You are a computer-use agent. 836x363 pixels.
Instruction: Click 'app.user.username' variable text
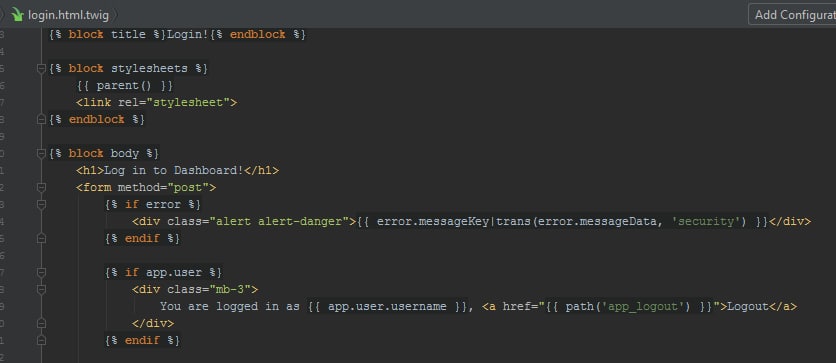[388, 306]
